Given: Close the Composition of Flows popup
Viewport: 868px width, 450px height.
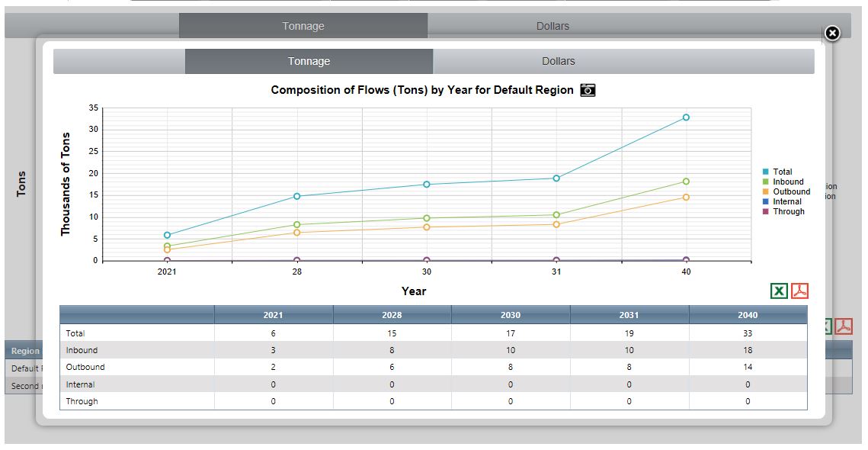Looking at the screenshot, I should tap(831, 33).
